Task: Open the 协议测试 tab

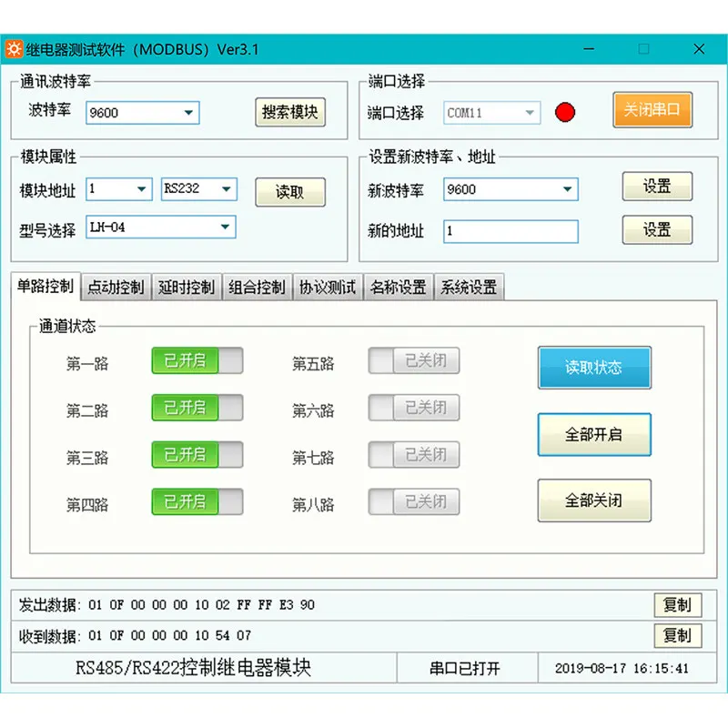Action: [x=328, y=288]
